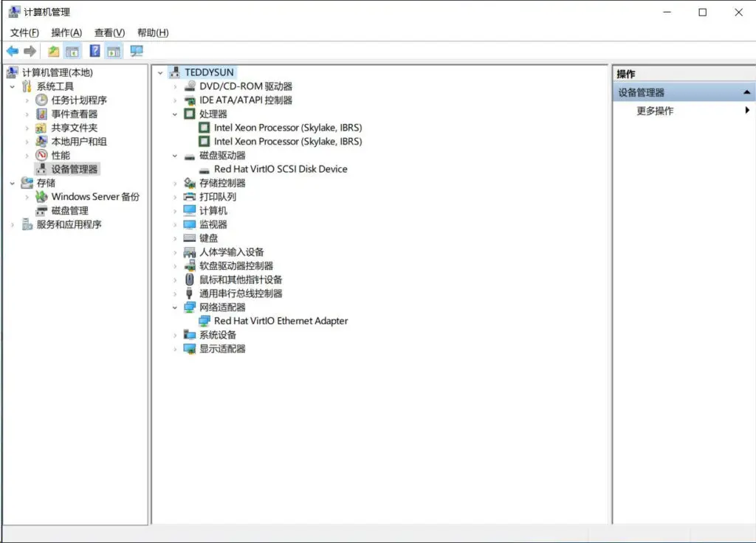
Task: Click the 存储控制器 icon
Action: tap(190, 183)
